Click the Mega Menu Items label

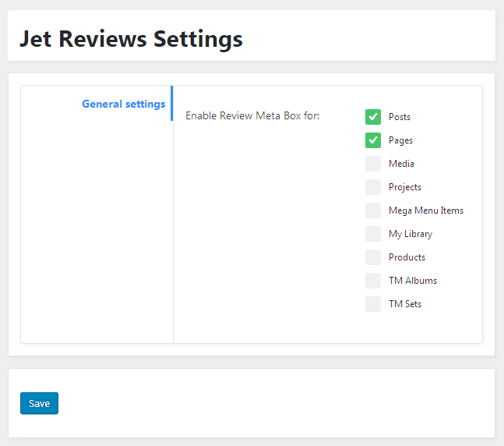pyautogui.click(x=426, y=211)
